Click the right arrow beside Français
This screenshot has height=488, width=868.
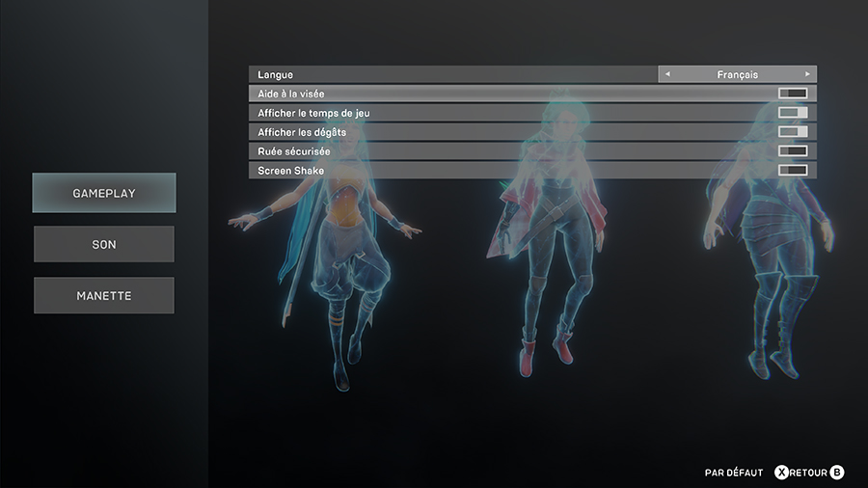(807, 74)
